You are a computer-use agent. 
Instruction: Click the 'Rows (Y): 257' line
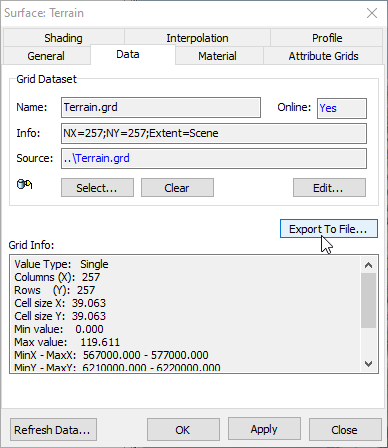point(55,290)
